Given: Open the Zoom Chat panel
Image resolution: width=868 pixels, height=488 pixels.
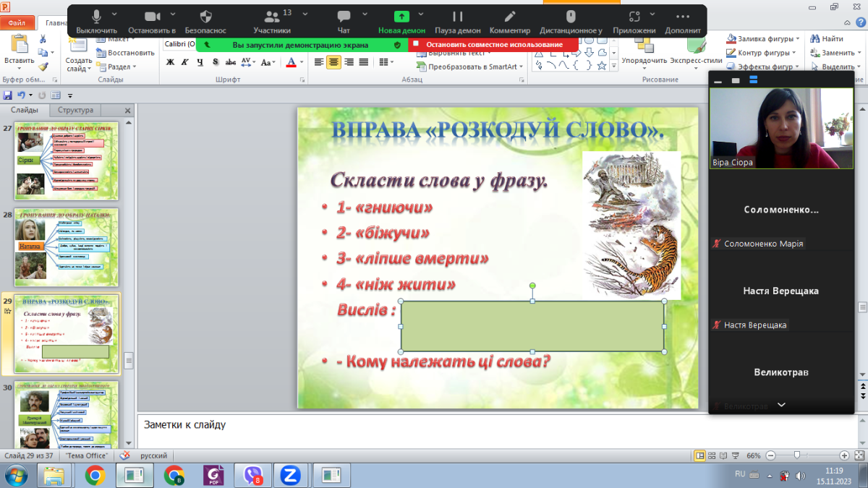Looking at the screenshot, I should 344,17.
